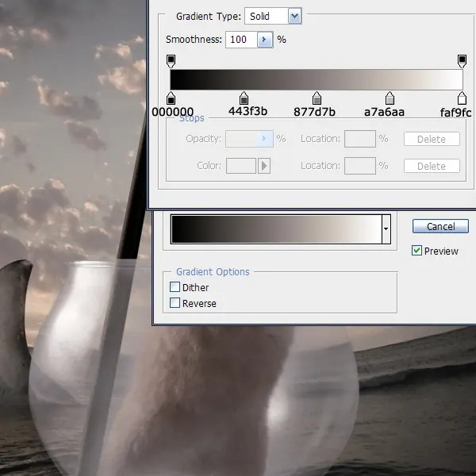The height and width of the screenshot is (476, 476).
Task: Click the gradient preview in Gradient Map dialog
Action: 277,229
